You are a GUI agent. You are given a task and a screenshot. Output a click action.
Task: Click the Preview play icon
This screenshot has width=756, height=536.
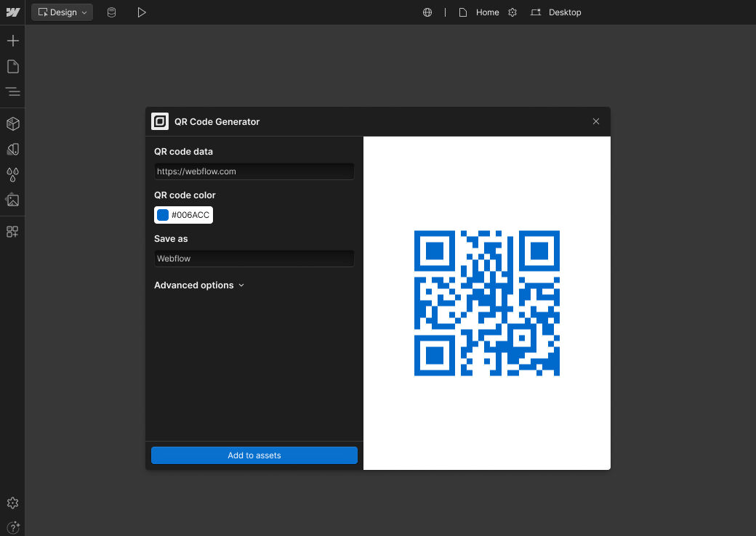(x=141, y=12)
